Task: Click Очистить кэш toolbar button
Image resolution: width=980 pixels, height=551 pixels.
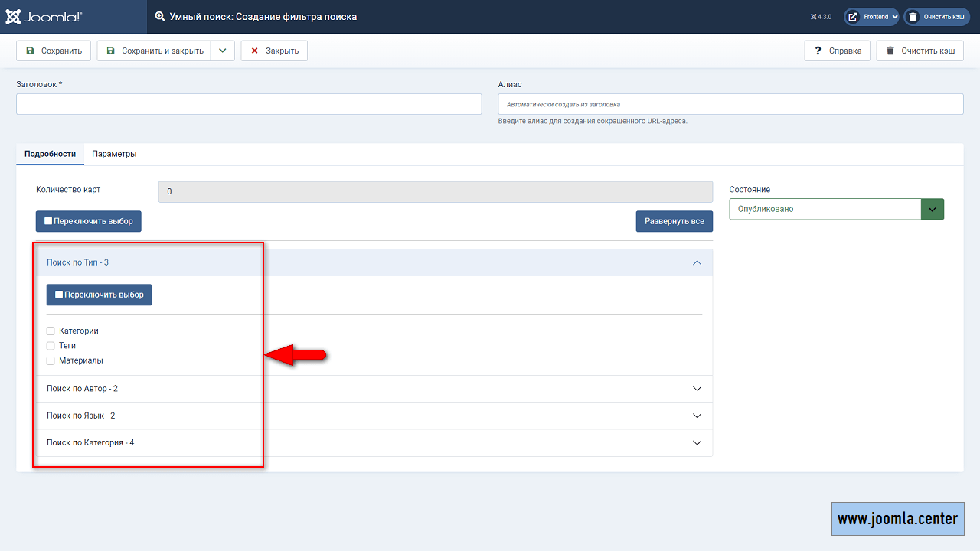Action: coord(920,51)
